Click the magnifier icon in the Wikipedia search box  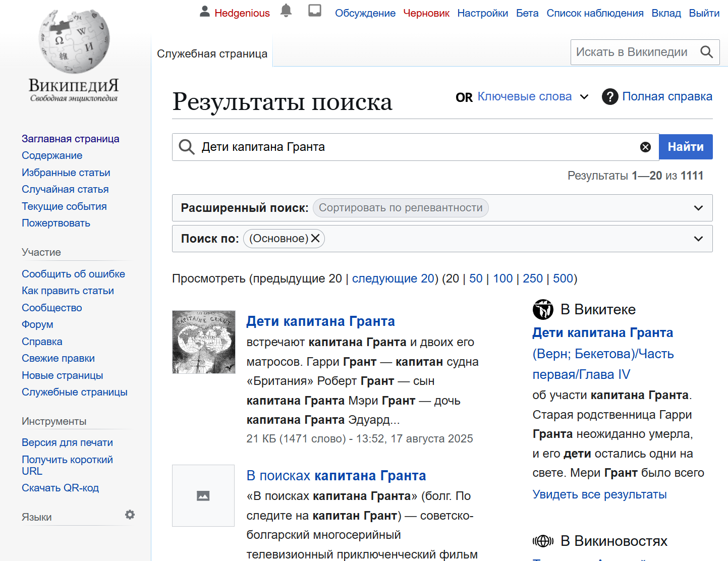tap(706, 52)
